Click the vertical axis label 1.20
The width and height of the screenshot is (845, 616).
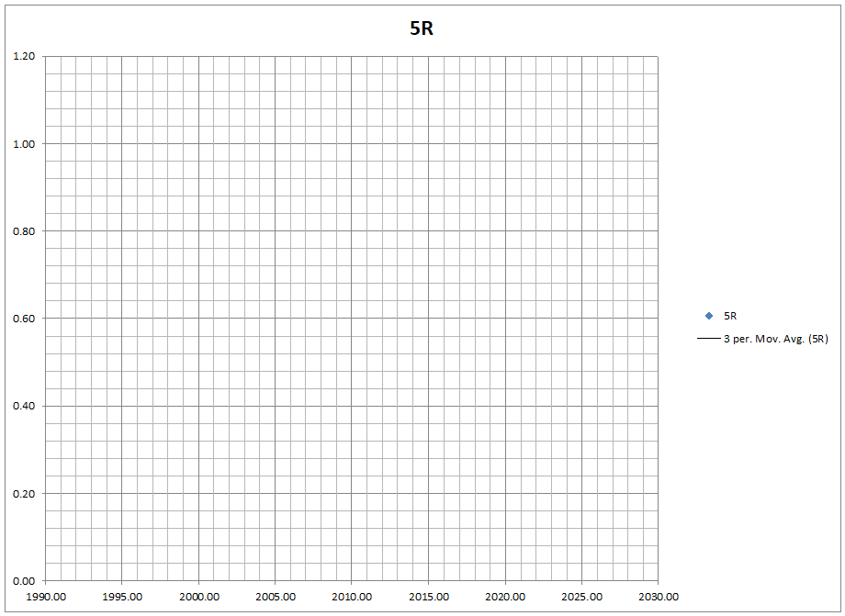(25, 56)
